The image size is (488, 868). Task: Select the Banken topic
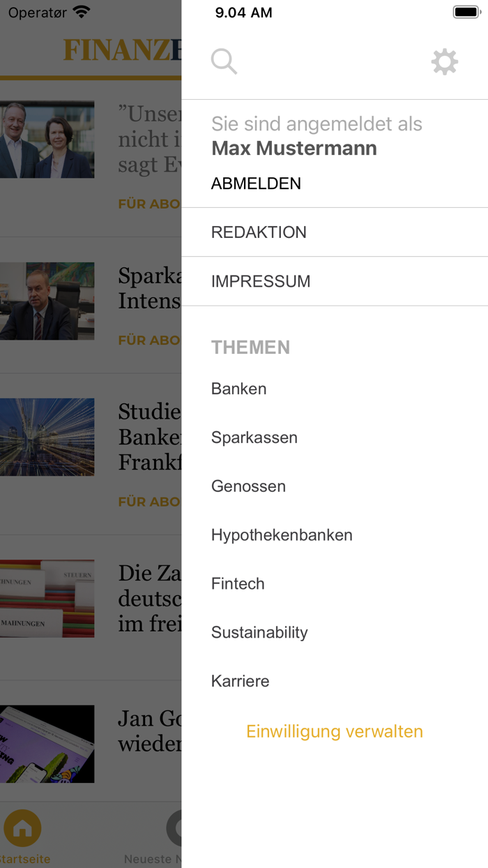238,389
